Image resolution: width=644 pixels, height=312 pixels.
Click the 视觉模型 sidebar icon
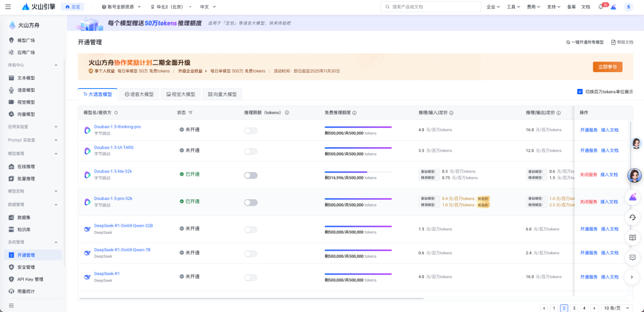tap(11, 102)
